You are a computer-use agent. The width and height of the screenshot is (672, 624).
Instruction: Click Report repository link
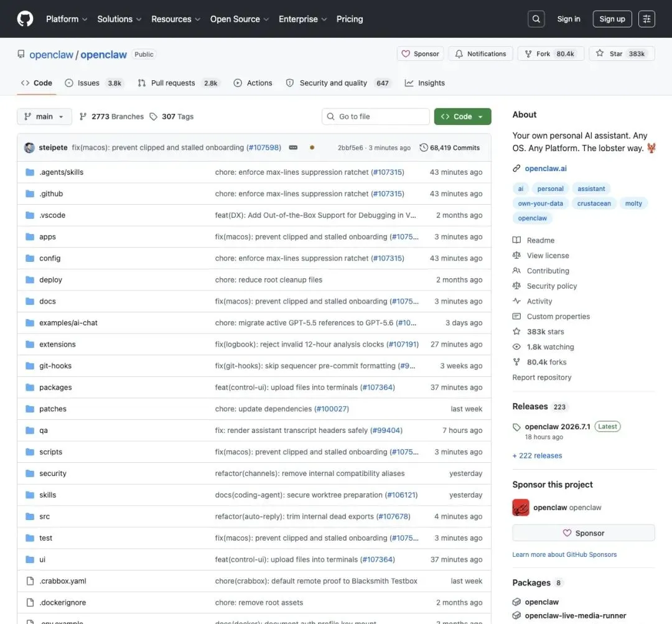pos(542,378)
